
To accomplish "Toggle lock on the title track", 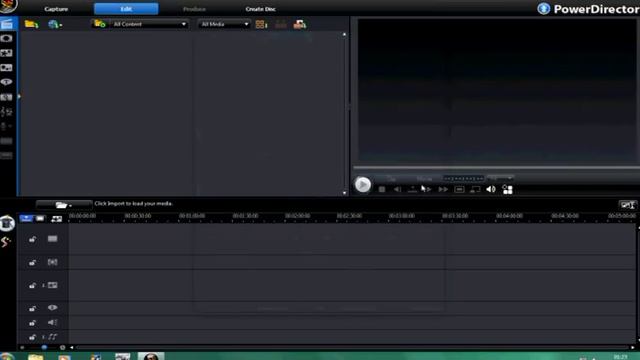I will coord(32,308).
